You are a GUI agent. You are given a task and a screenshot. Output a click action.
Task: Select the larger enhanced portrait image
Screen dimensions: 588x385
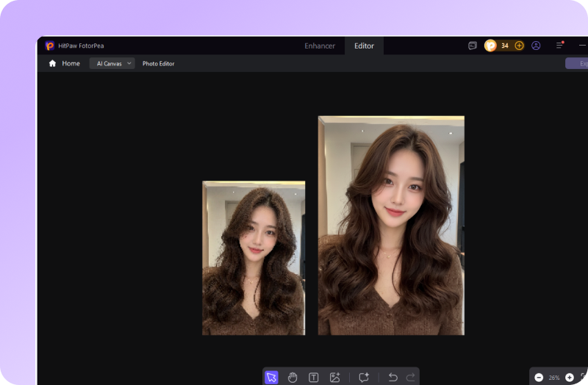[391, 226]
